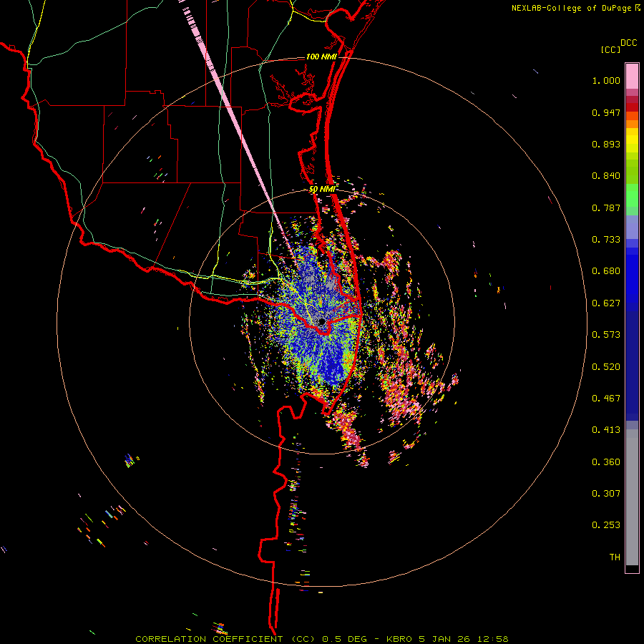Select the 0.467 color bar value
The height and width of the screenshot is (644, 644).
pos(606,399)
